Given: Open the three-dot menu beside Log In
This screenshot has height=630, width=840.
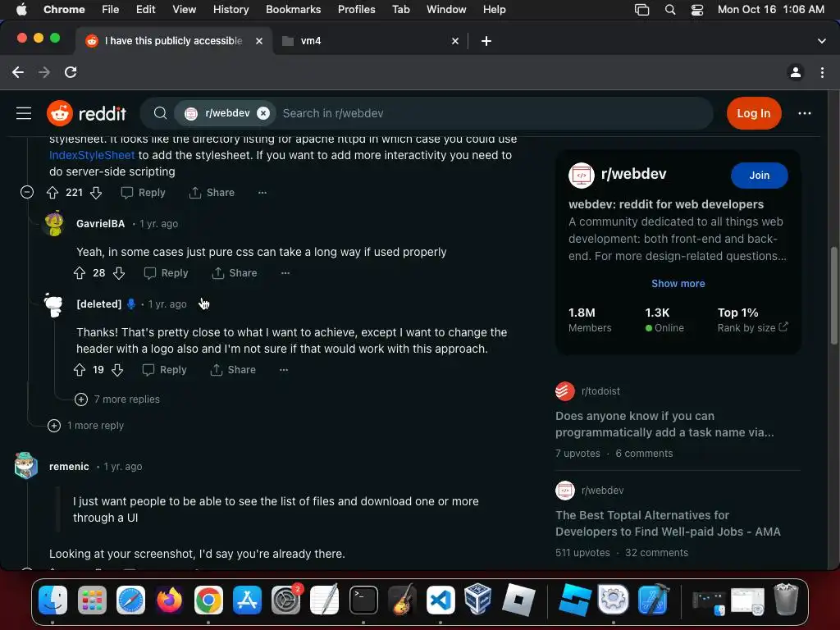Looking at the screenshot, I should [x=804, y=113].
